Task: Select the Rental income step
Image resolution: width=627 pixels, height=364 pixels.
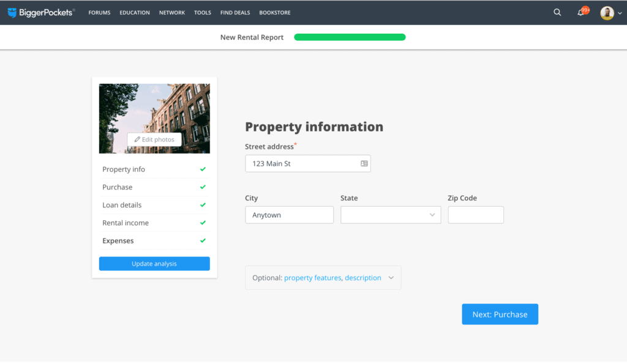Action: click(x=126, y=223)
